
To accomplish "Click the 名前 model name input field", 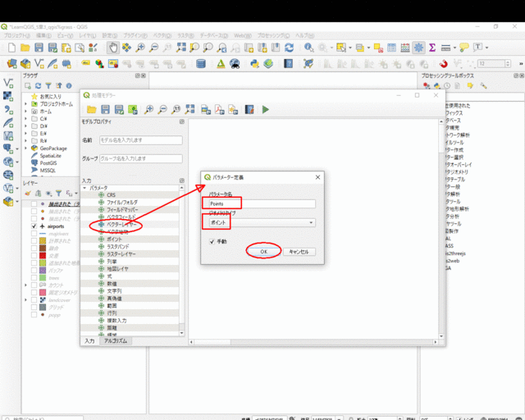I will tap(141, 140).
